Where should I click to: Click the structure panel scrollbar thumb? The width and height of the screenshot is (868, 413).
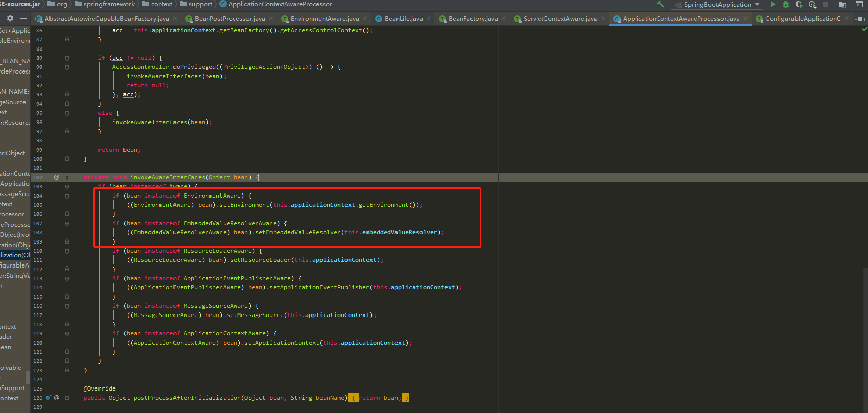point(28,378)
